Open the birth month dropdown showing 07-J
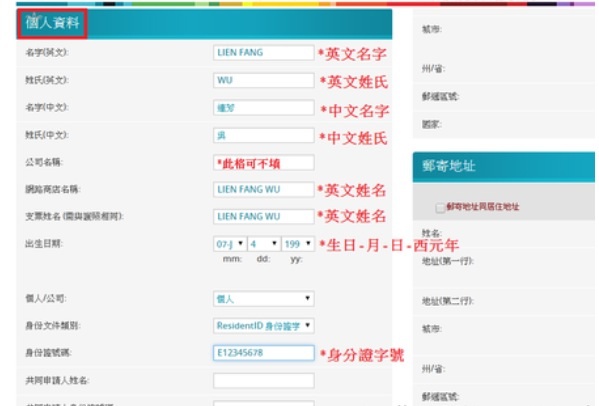Screen dimensions: 599x406 coord(230,244)
